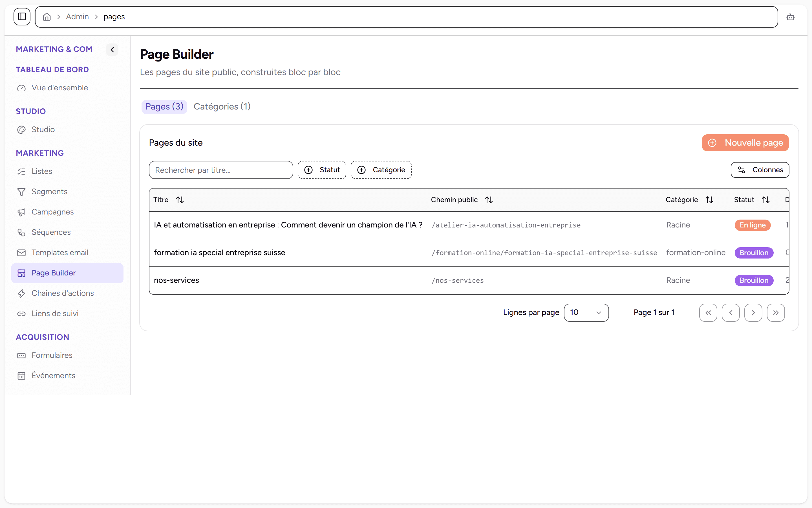The height and width of the screenshot is (508, 812).
Task: Open Listes in sidebar
Action: (x=67, y=171)
